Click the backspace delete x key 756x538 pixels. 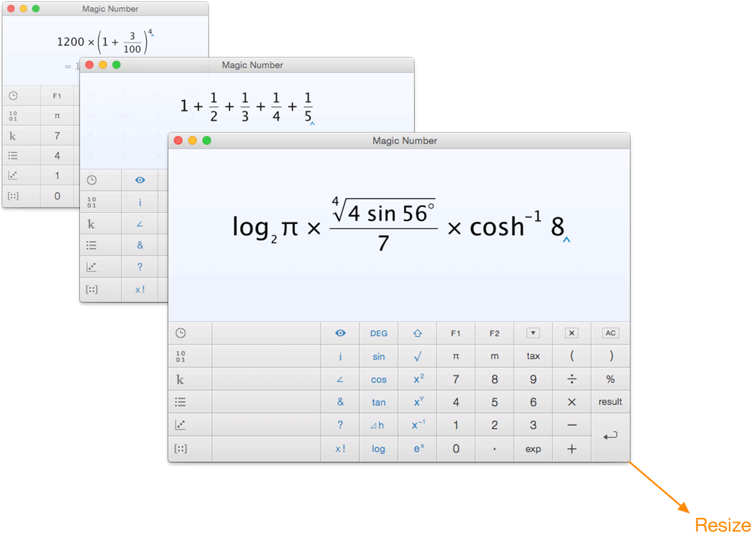[571, 333]
